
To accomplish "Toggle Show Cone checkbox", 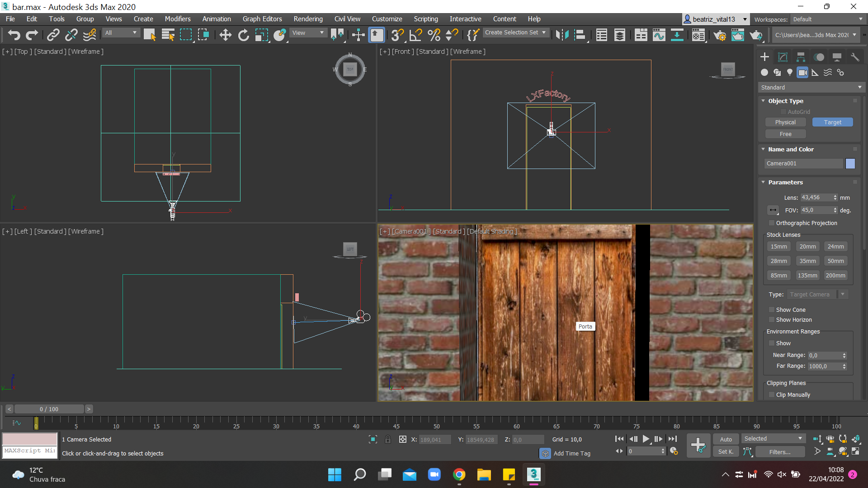I will point(771,310).
